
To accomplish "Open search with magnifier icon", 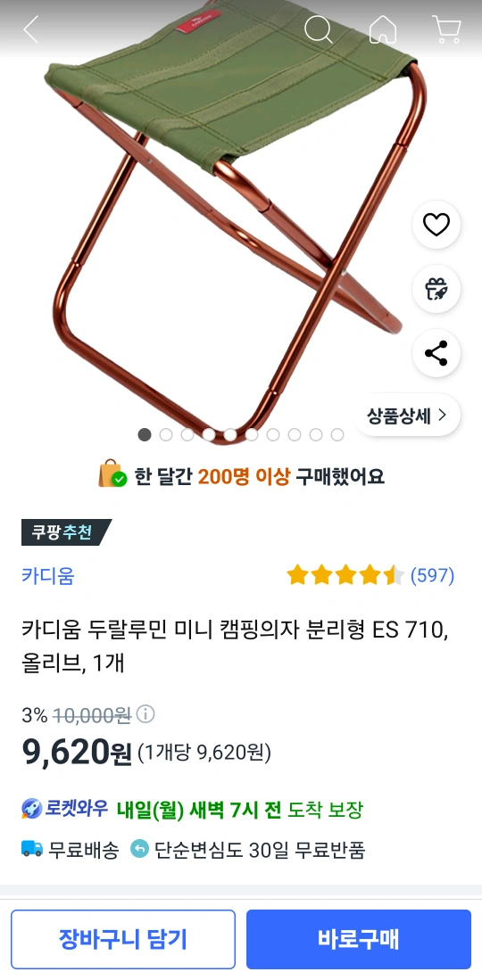I will coord(318,29).
